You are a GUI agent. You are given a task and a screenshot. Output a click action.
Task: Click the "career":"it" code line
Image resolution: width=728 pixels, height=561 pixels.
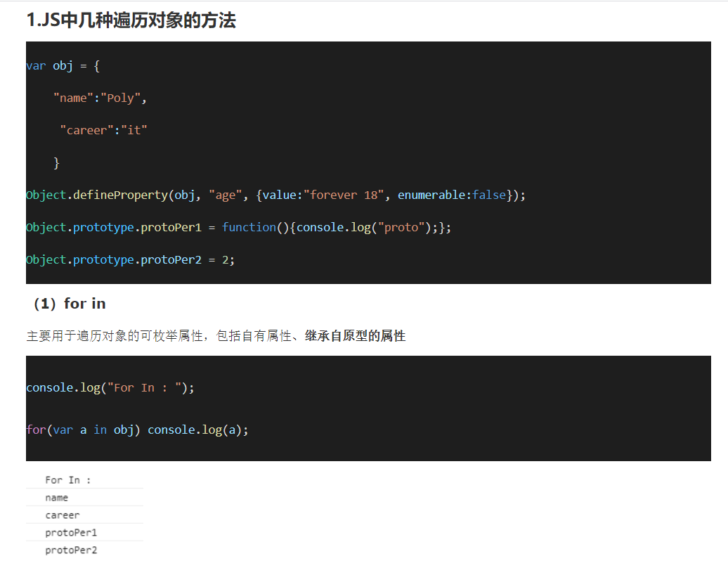[104, 130]
